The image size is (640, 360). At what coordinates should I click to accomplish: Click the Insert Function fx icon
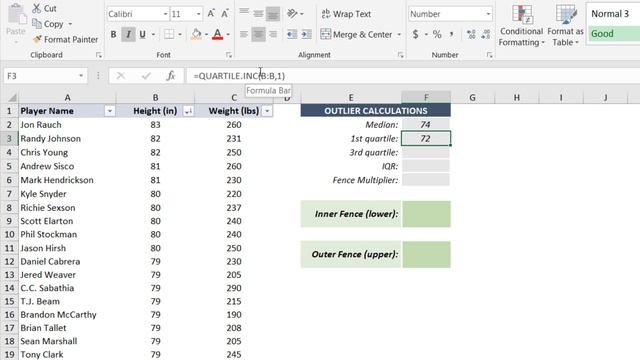click(171, 76)
